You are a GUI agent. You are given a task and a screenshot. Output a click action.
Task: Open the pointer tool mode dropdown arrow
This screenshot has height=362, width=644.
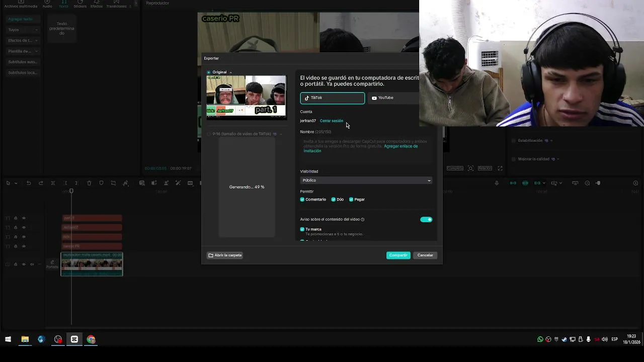(x=16, y=183)
